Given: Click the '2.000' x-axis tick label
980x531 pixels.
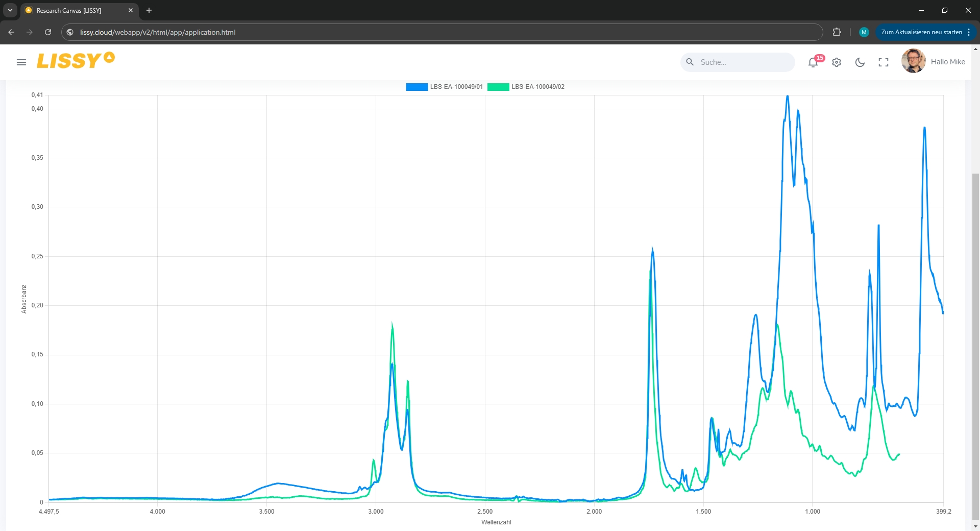Looking at the screenshot, I should point(594,512).
